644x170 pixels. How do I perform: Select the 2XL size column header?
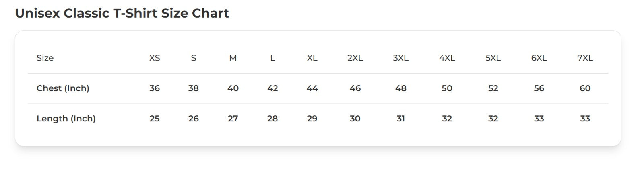pyautogui.click(x=355, y=58)
